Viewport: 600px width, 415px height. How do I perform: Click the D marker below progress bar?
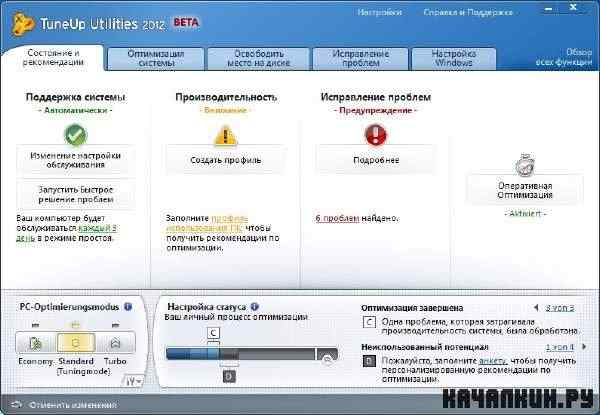229,377
